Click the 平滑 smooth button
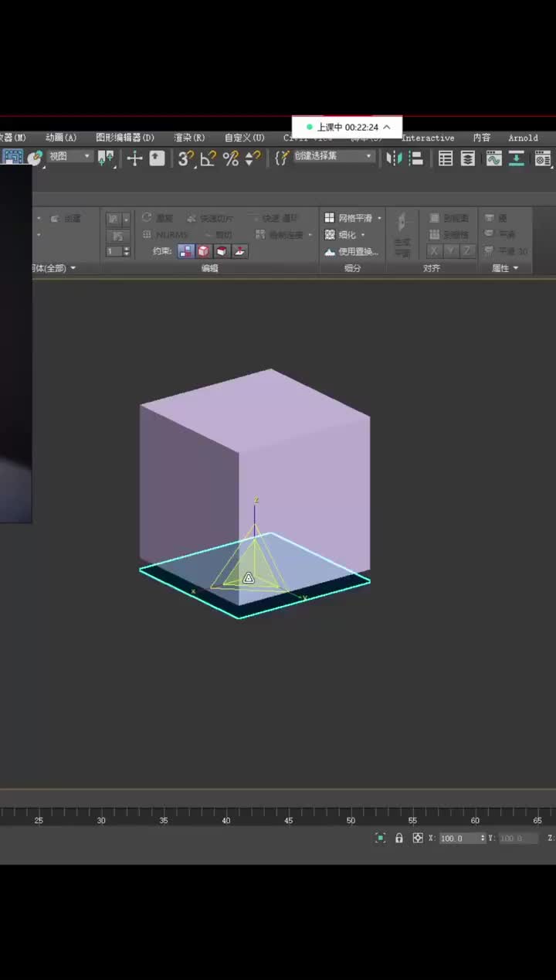The height and width of the screenshot is (980, 556). (x=500, y=234)
